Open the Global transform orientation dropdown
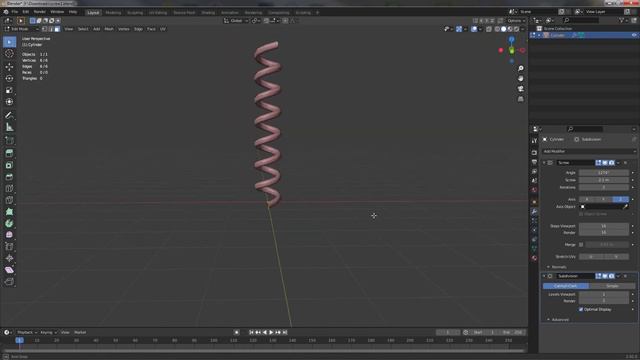The image size is (640, 360). [x=236, y=20]
